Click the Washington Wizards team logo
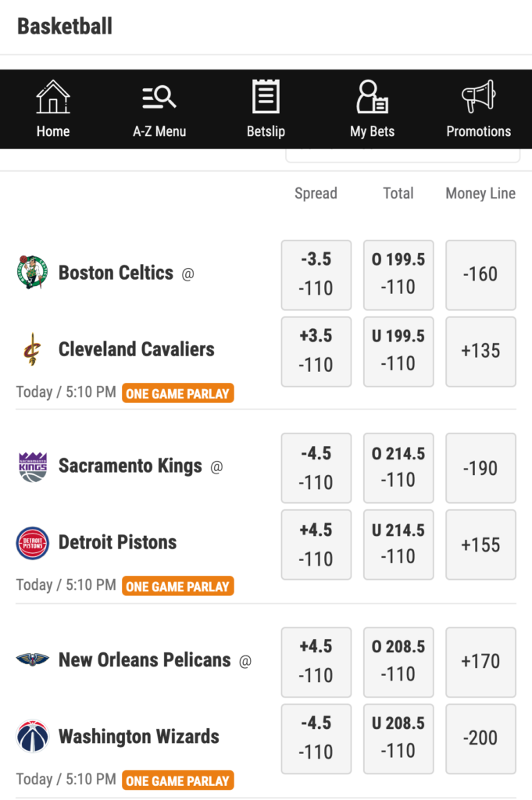The image size is (532, 800). click(32, 737)
